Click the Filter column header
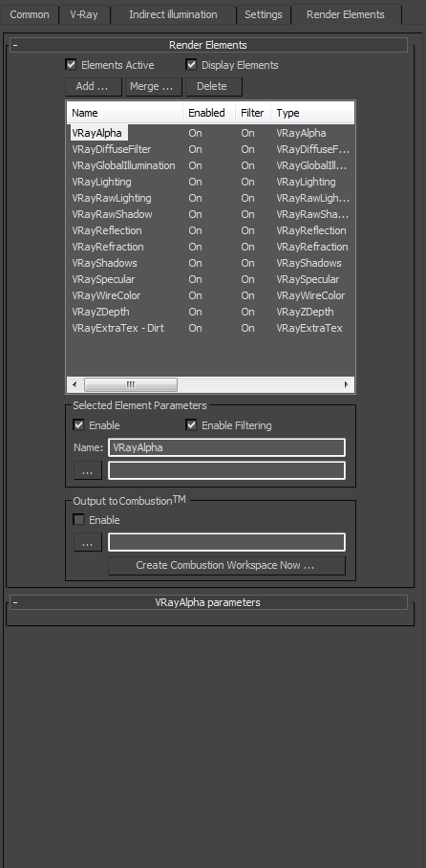Viewport: 426px width, 868px height. [253, 113]
